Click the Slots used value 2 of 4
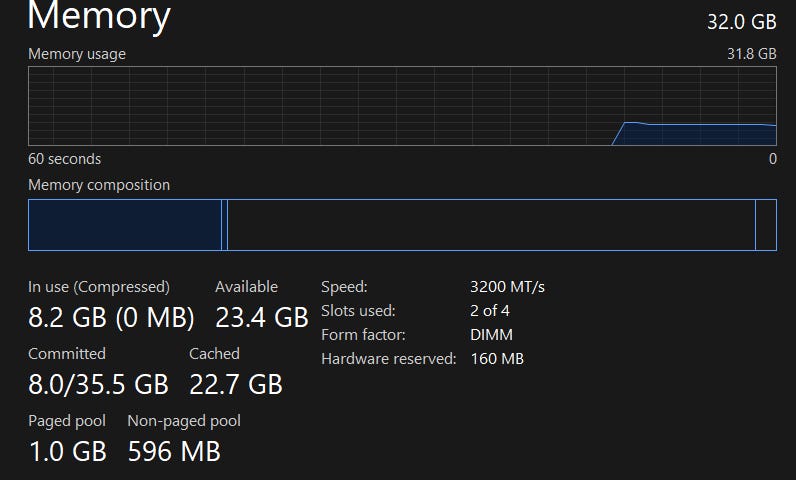Viewport: 796px width, 480px height. [x=490, y=311]
